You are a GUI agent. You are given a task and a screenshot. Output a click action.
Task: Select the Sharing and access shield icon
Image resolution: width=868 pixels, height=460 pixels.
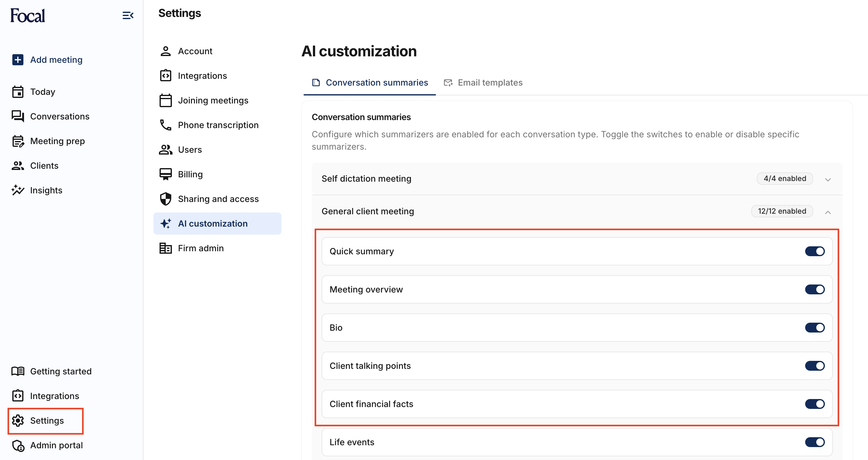pos(165,199)
